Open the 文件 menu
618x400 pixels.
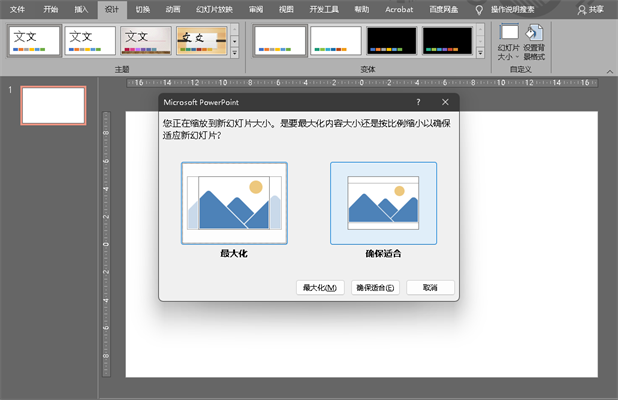coord(17,9)
